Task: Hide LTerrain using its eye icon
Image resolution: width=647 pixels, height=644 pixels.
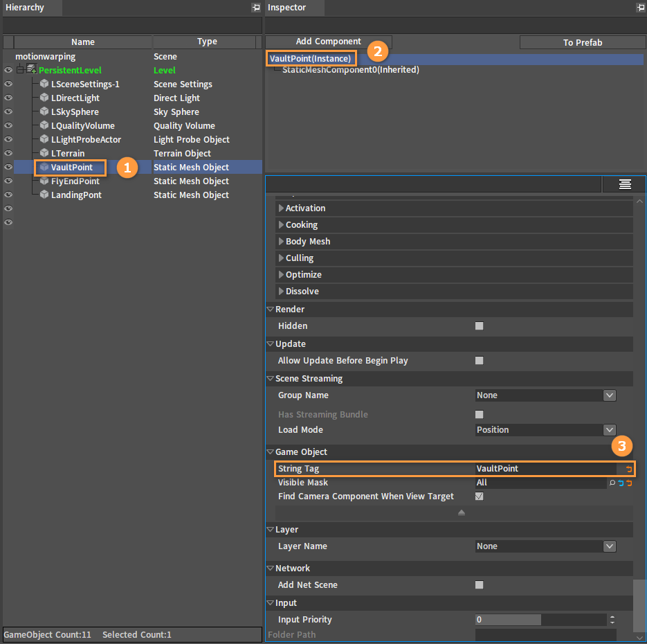Action: (x=8, y=153)
